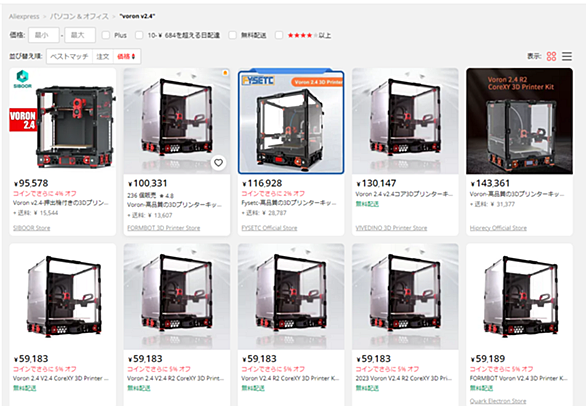The height and width of the screenshot is (406, 586).
Task: Tick the ¥684 delivery filter checkbox
Action: tap(139, 35)
